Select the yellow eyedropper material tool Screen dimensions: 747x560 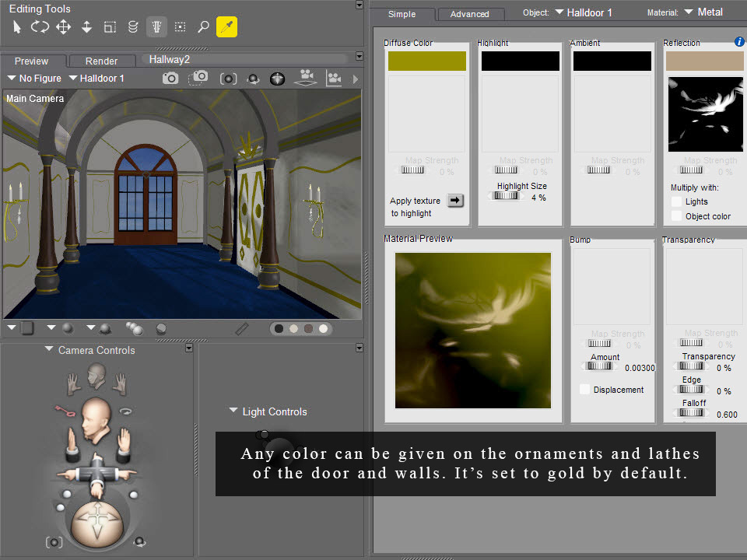coord(226,26)
